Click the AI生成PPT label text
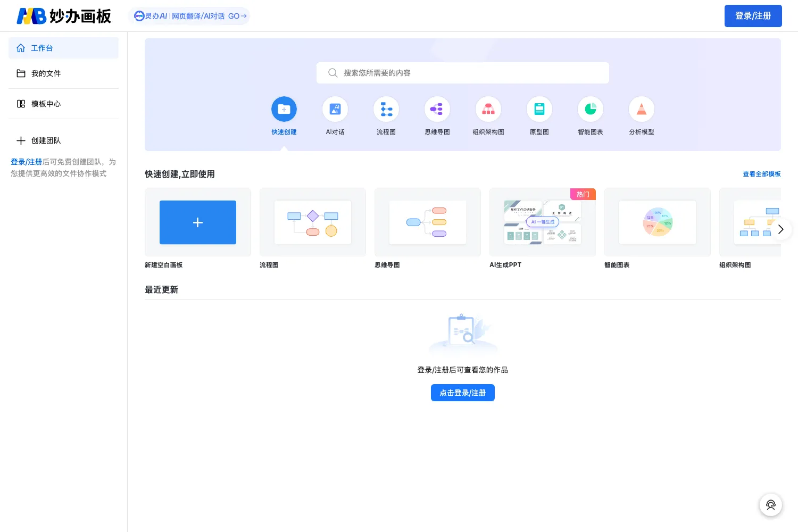 [x=505, y=265]
